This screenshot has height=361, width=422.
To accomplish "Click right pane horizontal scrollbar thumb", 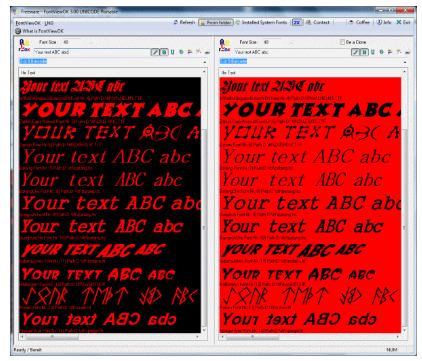I will (x=252, y=337).
